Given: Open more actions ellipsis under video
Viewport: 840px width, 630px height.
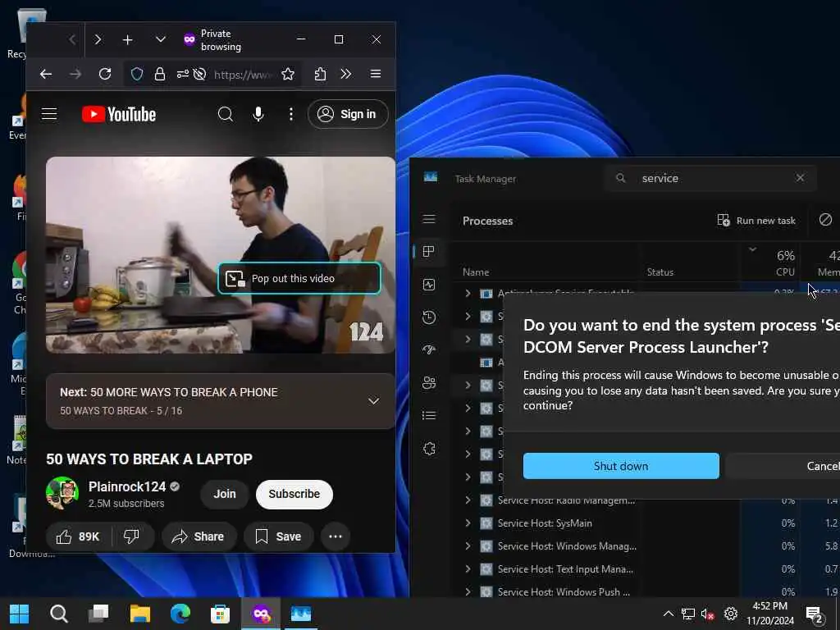Looking at the screenshot, I should [336, 536].
